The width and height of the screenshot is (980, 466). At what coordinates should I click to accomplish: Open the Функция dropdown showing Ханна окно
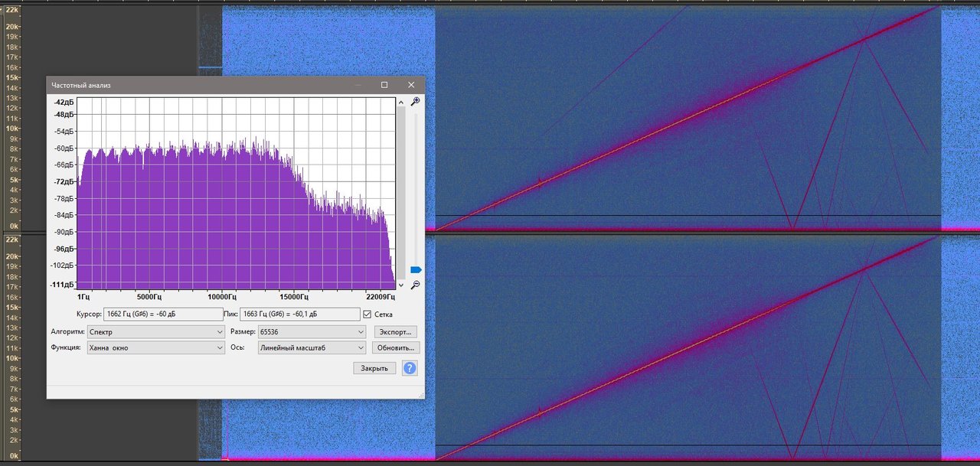(155, 347)
